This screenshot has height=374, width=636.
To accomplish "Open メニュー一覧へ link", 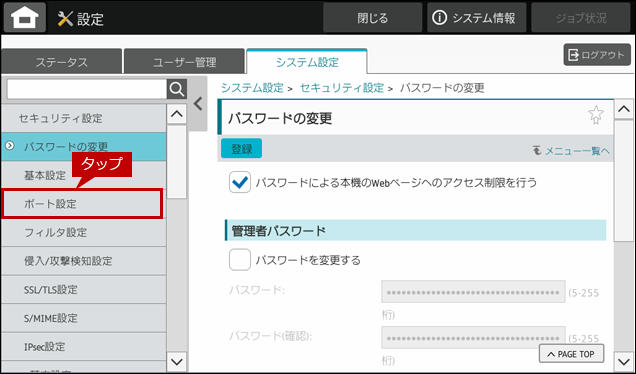I will [x=571, y=151].
